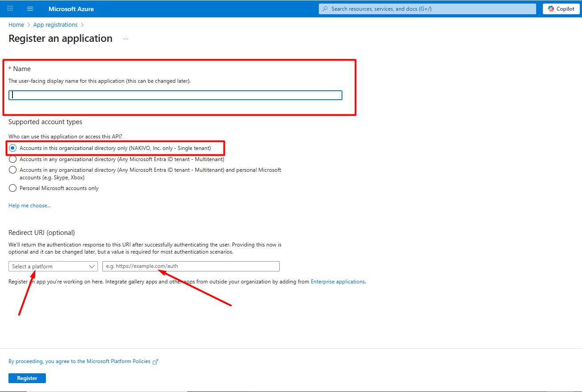Expand the Select a platform dropdown
The width and height of the screenshot is (582, 392).
click(53, 267)
